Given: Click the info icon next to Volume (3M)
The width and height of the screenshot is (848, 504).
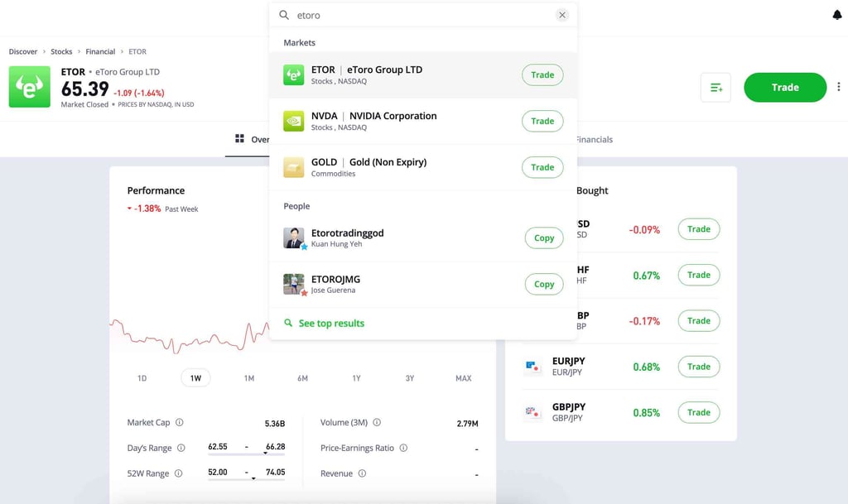Looking at the screenshot, I should [x=378, y=422].
